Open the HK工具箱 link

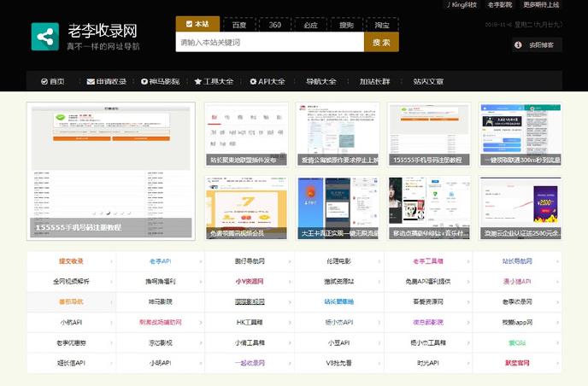(250, 323)
